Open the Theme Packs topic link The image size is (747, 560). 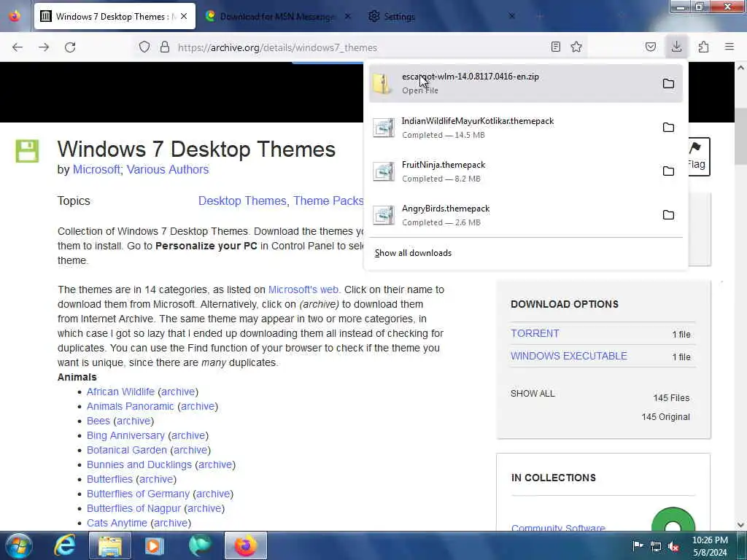click(328, 201)
